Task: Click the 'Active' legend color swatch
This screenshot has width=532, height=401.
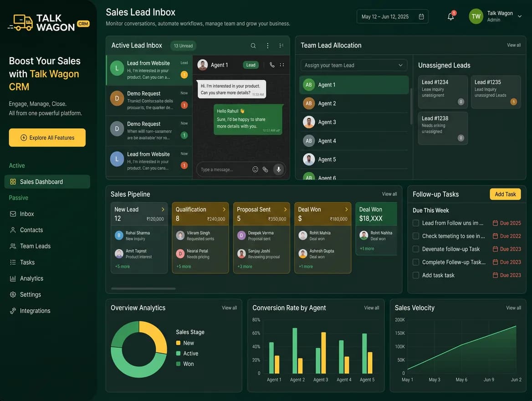Action: [x=178, y=354]
